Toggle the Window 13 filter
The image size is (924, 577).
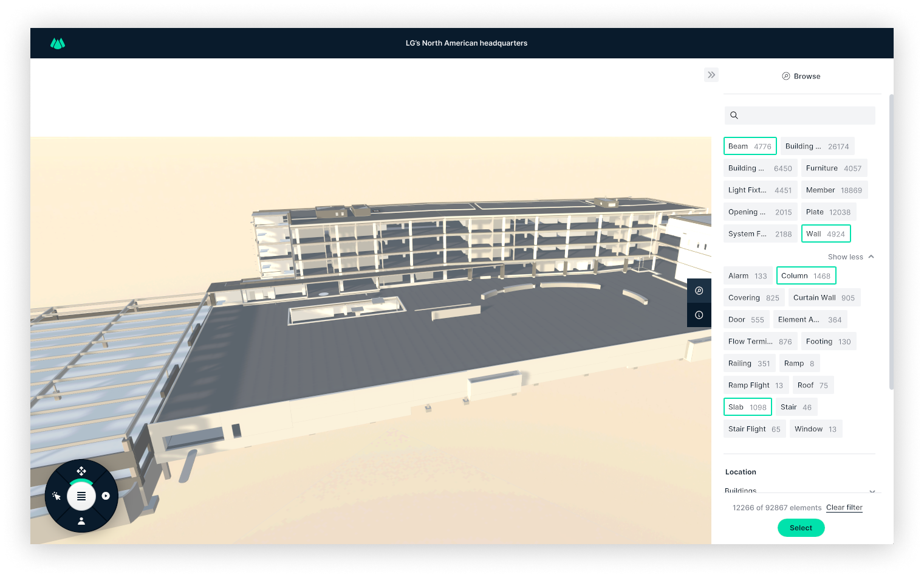(x=816, y=429)
